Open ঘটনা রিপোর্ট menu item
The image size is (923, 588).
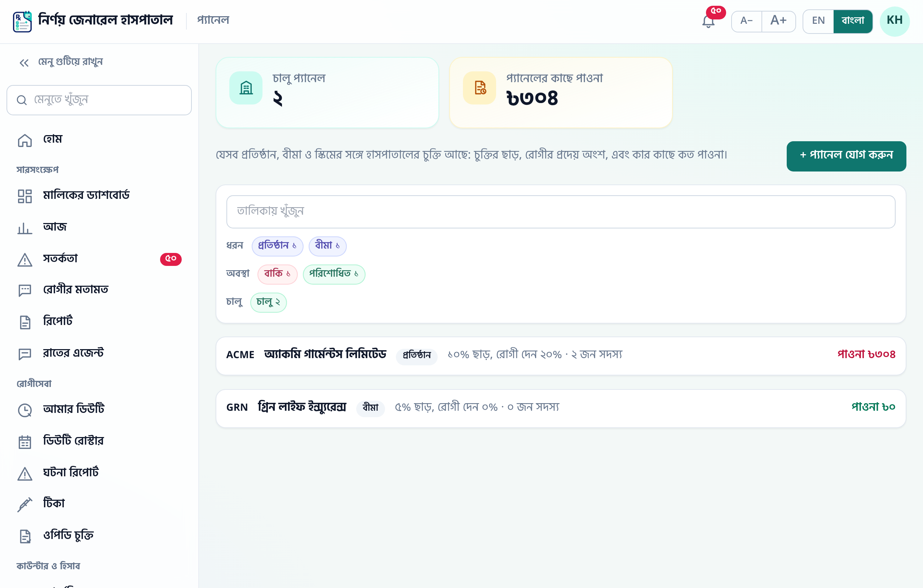pyautogui.click(x=99, y=473)
